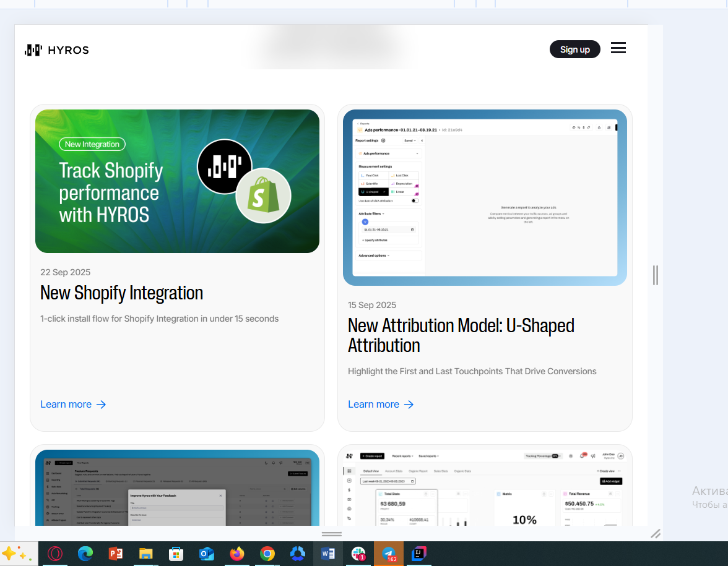Click Learn more under New Shopify Integration

pos(66,405)
